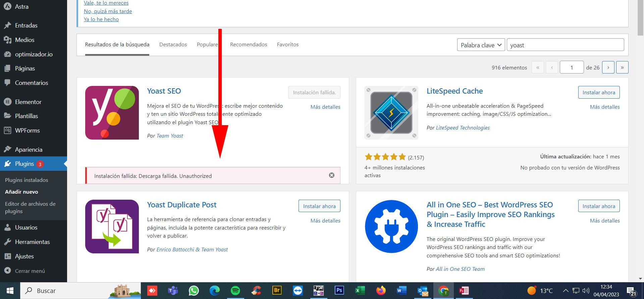Open the LiteSpeed Cache title link
The height and width of the screenshot is (299, 644).
click(454, 91)
